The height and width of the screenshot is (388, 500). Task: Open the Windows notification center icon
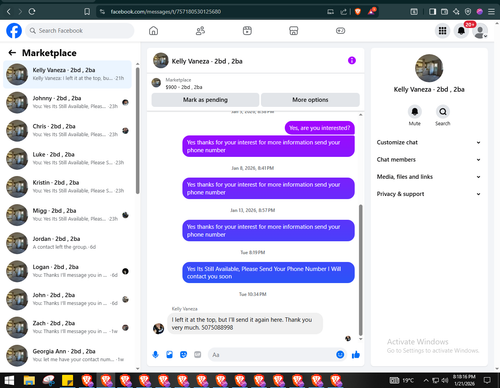[x=487, y=380]
